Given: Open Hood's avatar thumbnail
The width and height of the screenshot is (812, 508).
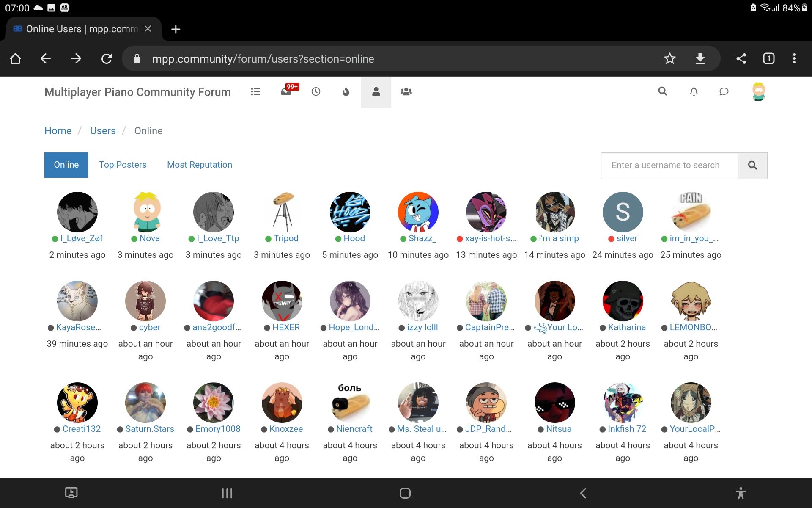Looking at the screenshot, I should 350,212.
